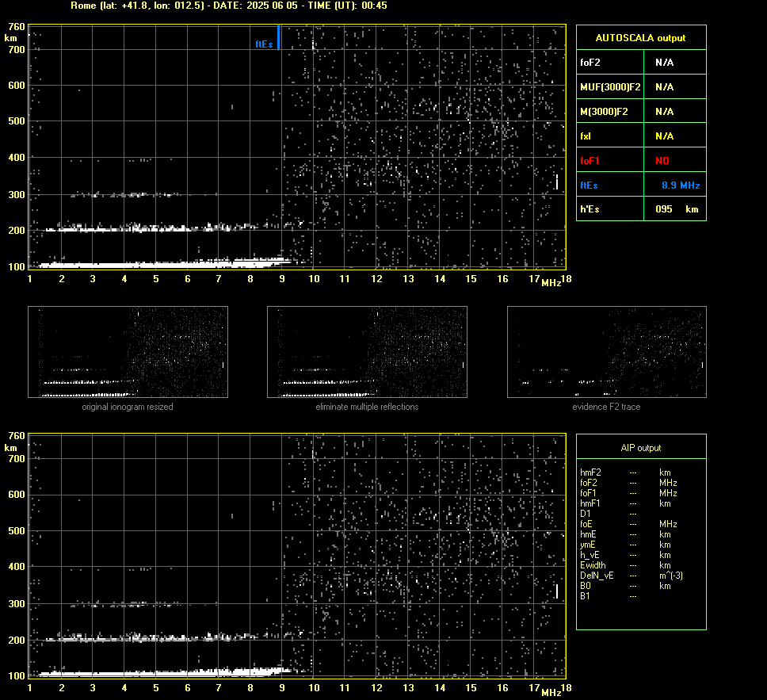Click the AIP output panel heading

641,448
